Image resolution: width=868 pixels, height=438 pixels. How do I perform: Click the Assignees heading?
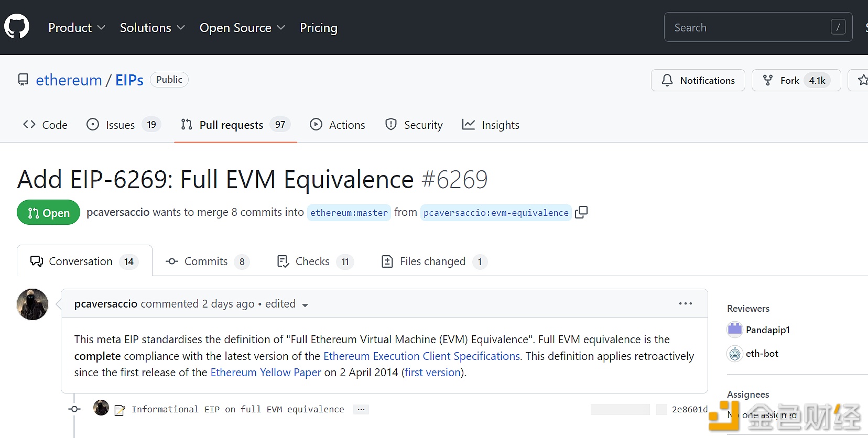pos(748,395)
